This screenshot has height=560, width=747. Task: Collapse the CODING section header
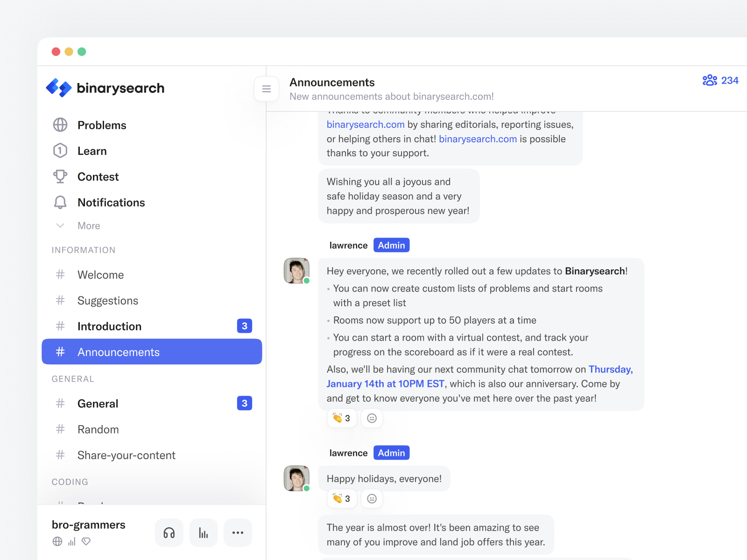[x=70, y=482]
